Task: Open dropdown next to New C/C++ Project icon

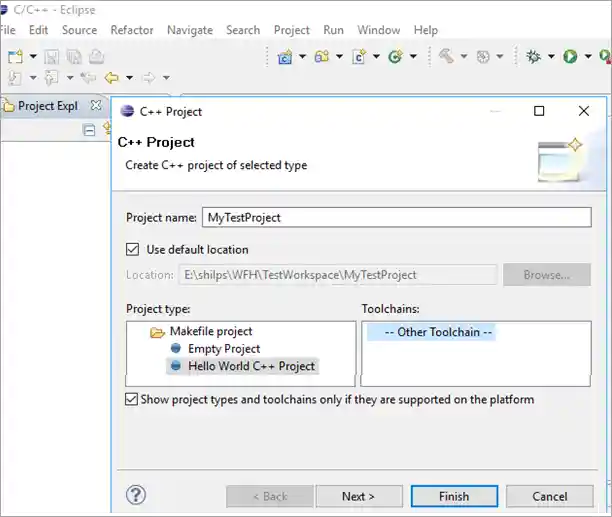Action: pyautogui.click(x=302, y=57)
